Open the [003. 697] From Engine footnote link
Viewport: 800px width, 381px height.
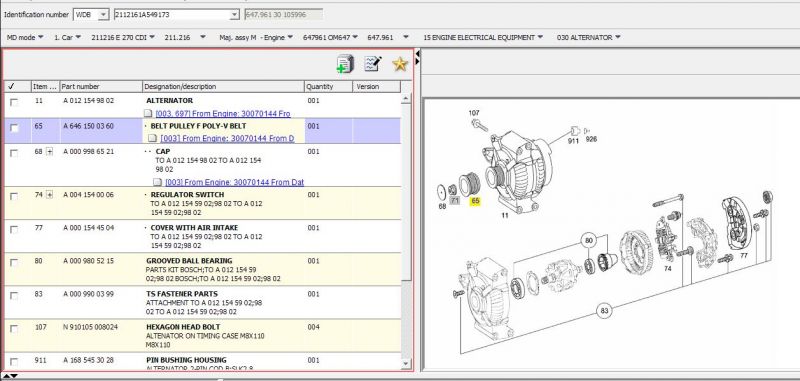[x=223, y=114]
